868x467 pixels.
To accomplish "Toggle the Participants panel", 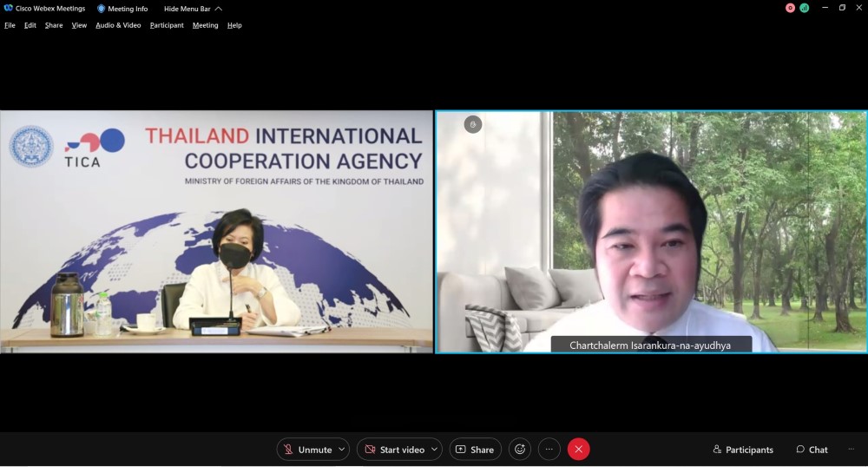I will coord(743,450).
